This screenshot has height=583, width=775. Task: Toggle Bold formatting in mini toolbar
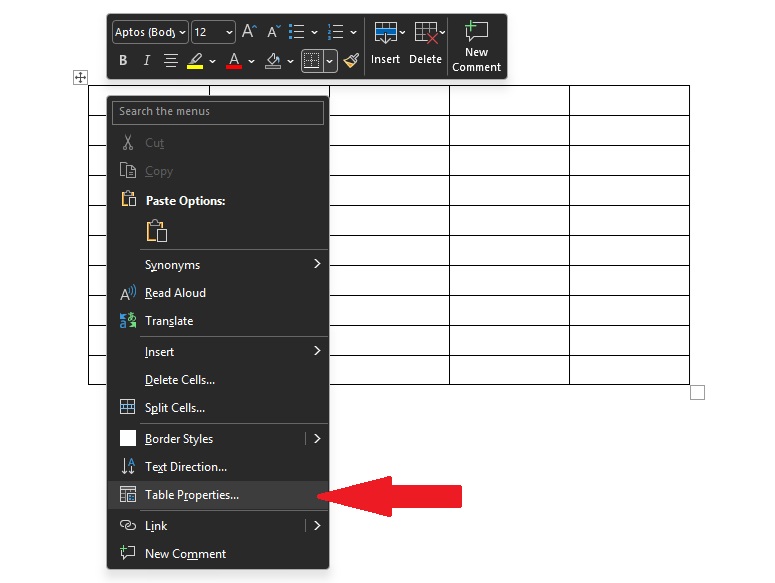(123, 60)
